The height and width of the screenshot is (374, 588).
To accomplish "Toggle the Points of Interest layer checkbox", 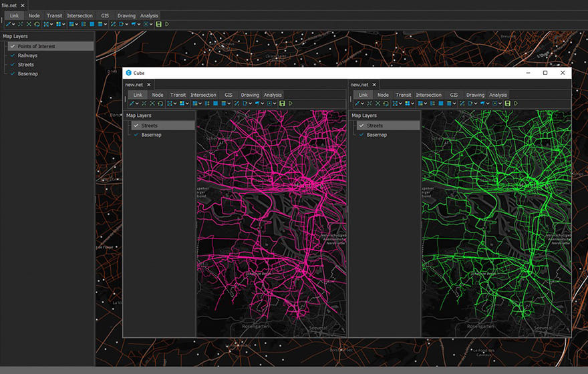I will coord(13,46).
